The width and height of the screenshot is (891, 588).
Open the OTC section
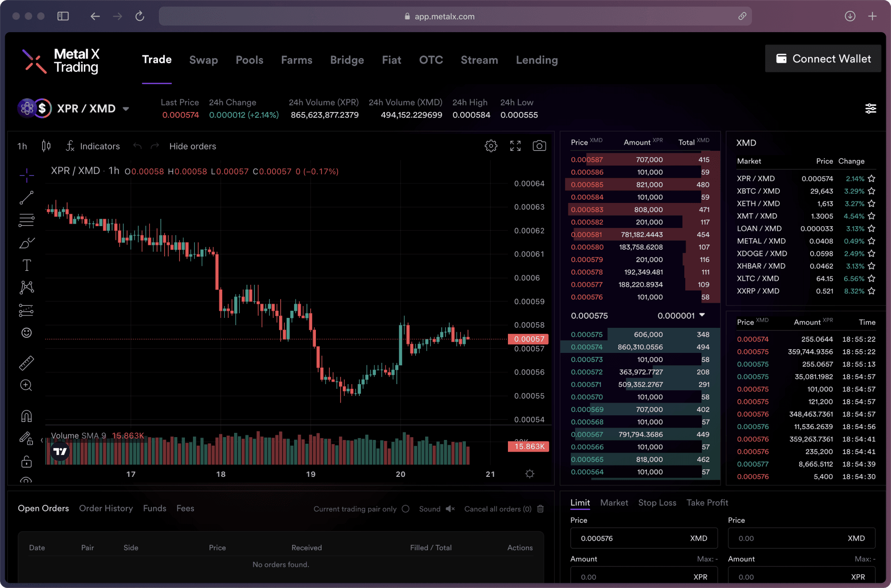coord(431,60)
